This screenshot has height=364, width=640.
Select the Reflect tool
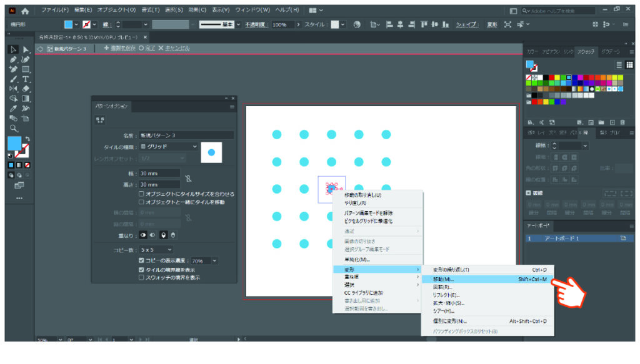click(x=13, y=89)
